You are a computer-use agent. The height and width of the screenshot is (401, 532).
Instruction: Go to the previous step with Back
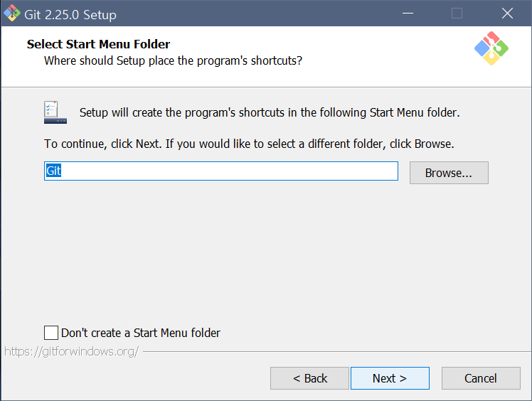(x=309, y=378)
